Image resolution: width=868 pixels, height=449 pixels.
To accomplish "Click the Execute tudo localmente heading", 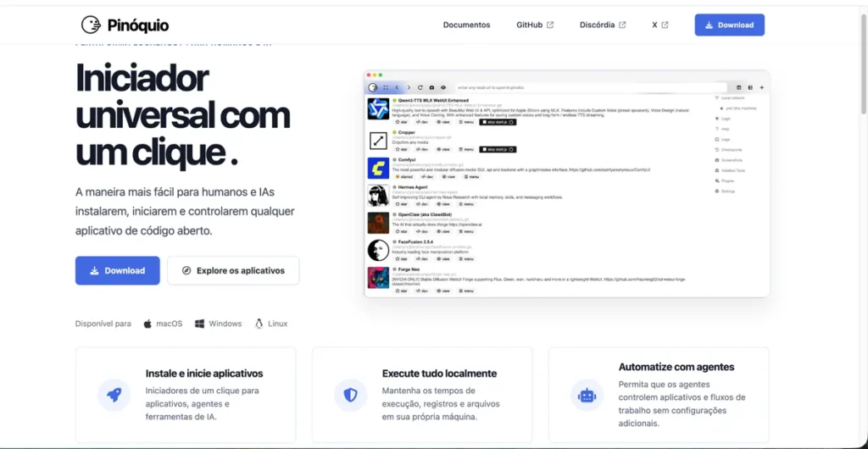I will [439, 374].
